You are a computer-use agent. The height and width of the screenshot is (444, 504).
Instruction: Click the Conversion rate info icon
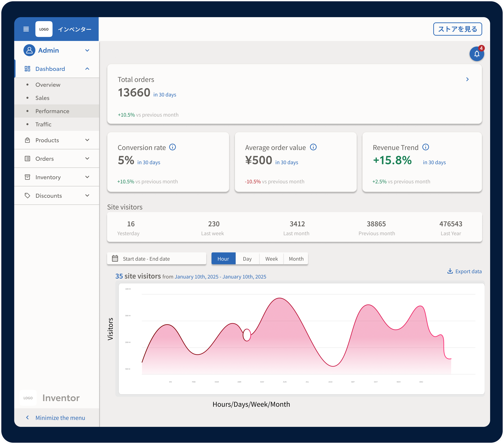(x=172, y=147)
